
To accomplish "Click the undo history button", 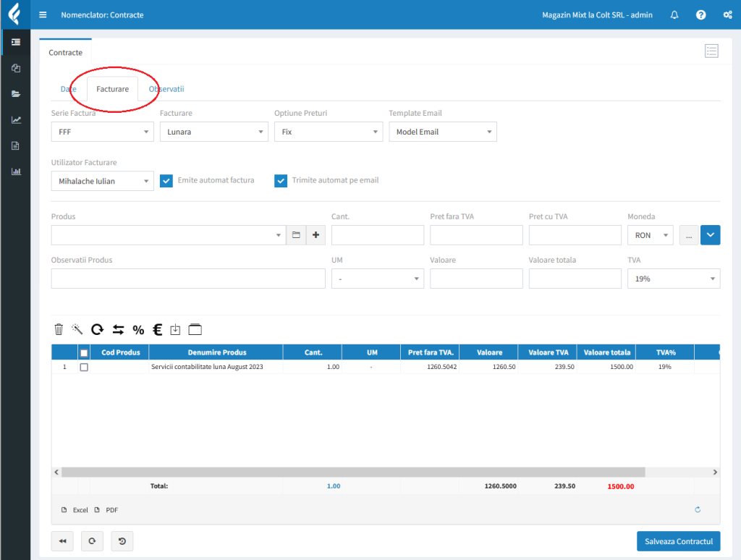I will click(122, 541).
